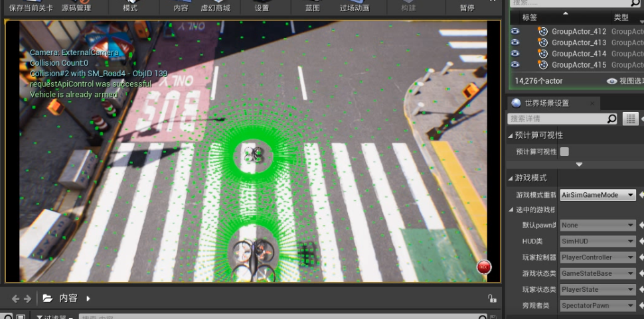The width and height of the screenshot is (644, 319).
Task: Open the 游戏状态类 GameStateBase dropdown
Action: pos(598,273)
